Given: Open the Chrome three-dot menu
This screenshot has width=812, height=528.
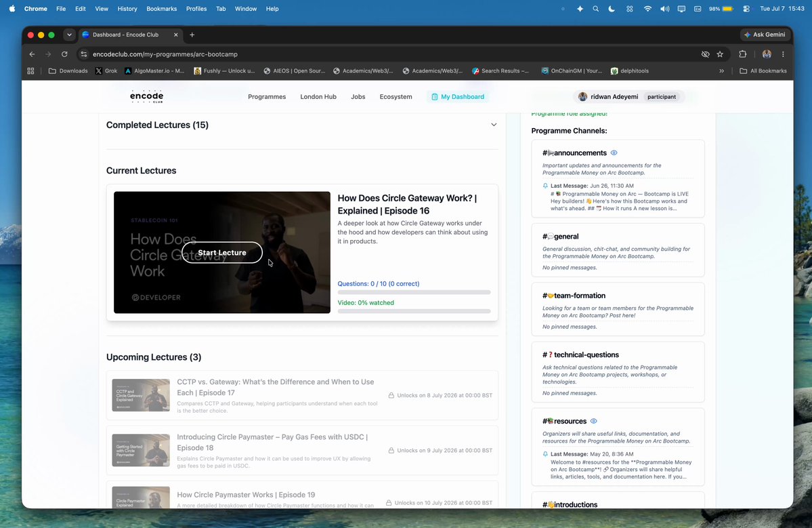Looking at the screenshot, I should pos(783,54).
